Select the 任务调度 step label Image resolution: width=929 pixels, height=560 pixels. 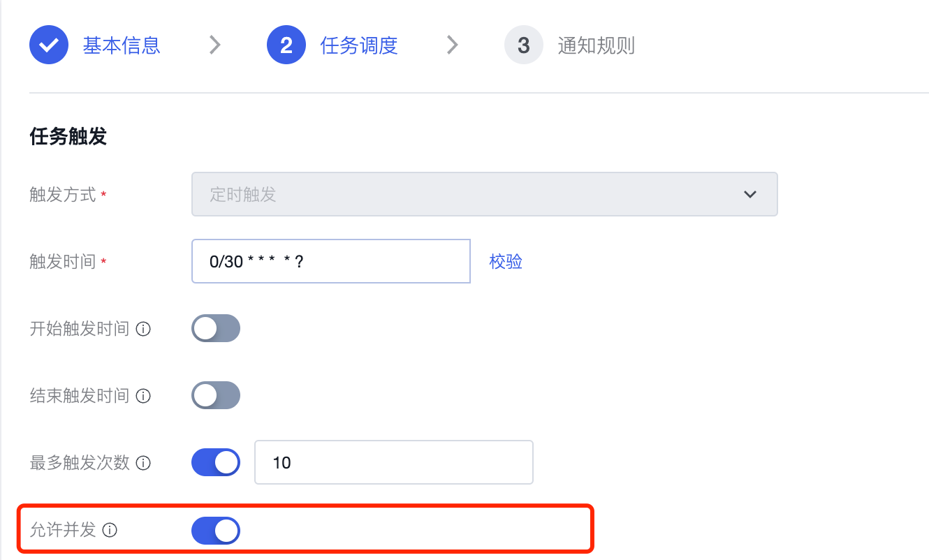coord(359,46)
